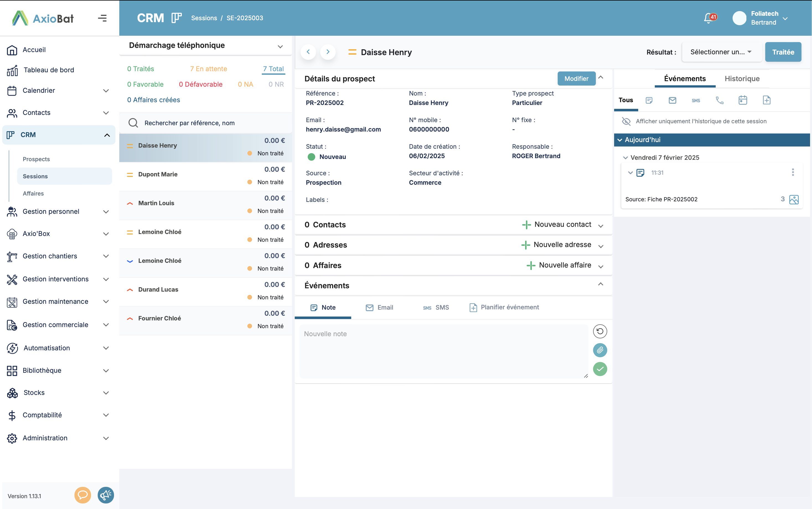Collapse the sidebar with hamburger icon
This screenshot has height=509, width=812.
102,18
